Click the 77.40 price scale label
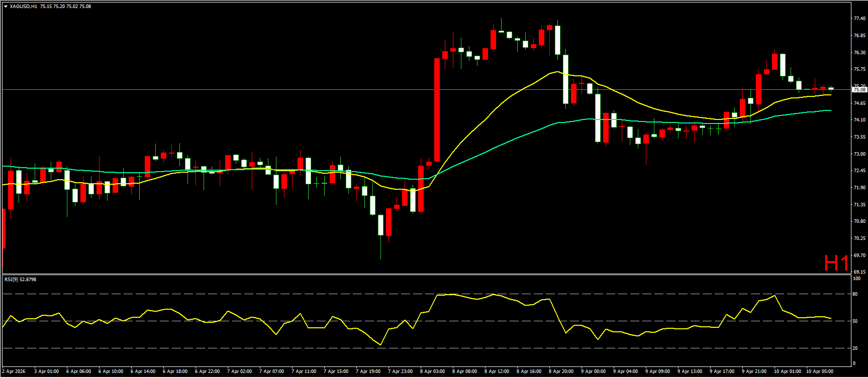868x378 pixels. pyautogui.click(x=859, y=19)
